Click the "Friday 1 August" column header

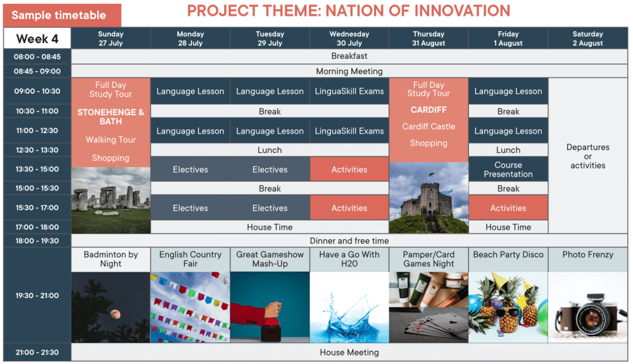pyautogui.click(x=508, y=39)
